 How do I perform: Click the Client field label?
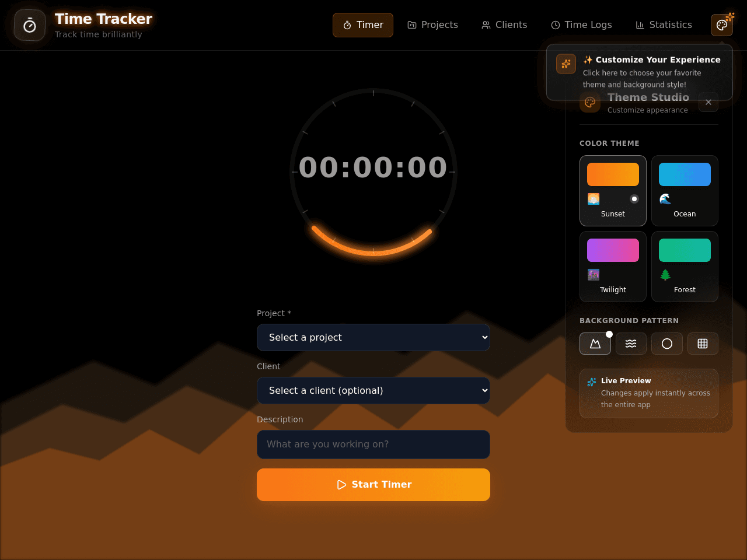268,366
